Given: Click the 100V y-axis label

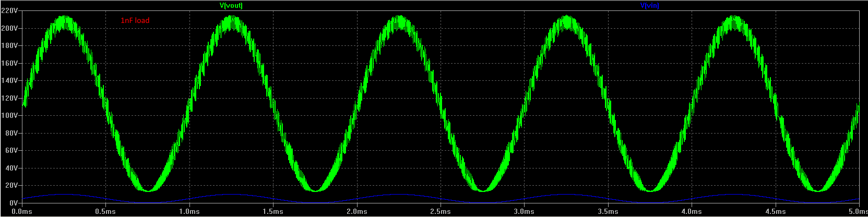Looking at the screenshot, I should 9,116.
